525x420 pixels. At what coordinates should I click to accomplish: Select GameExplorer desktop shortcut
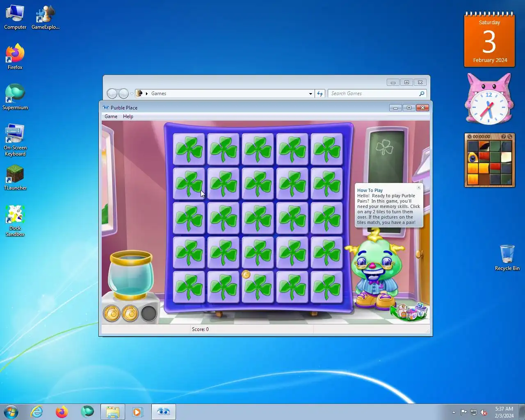tap(46, 17)
